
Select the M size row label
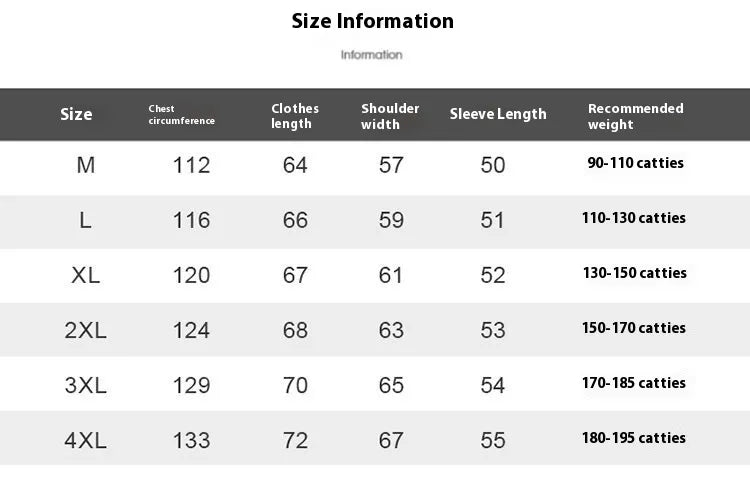coord(86,165)
